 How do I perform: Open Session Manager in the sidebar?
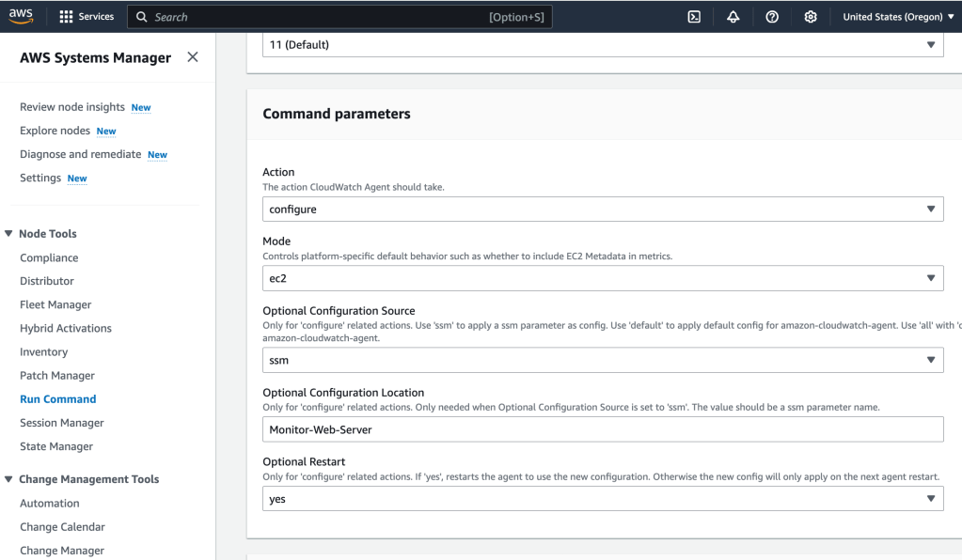click(62, 423)
